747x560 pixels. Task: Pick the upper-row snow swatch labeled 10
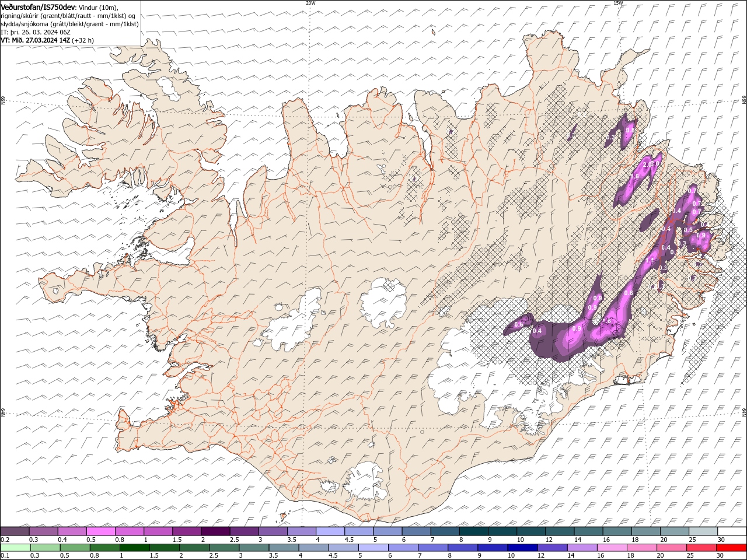coord(532,531)
